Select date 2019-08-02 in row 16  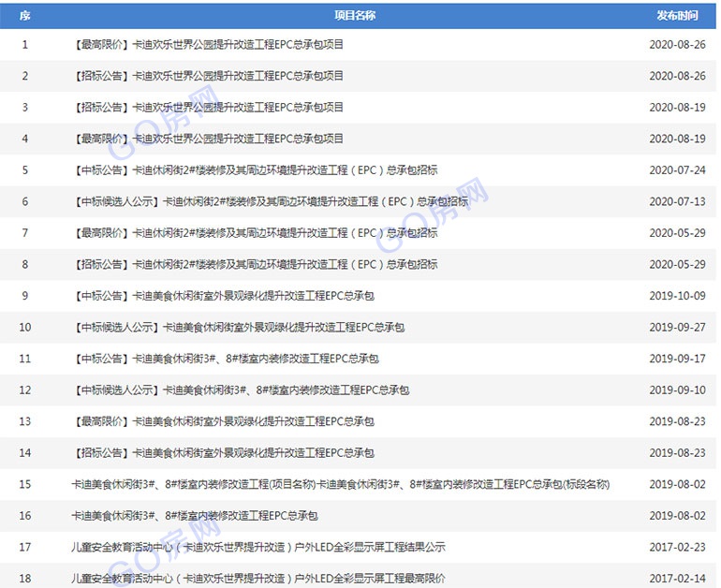click(x=677, y=515)
